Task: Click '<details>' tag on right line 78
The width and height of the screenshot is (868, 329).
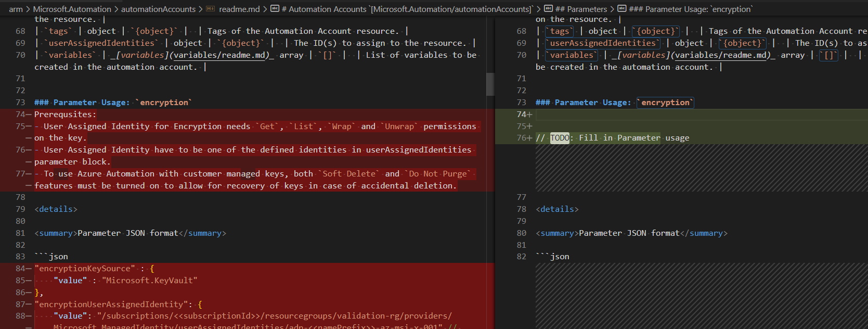Action: click(x=557, y=209)
